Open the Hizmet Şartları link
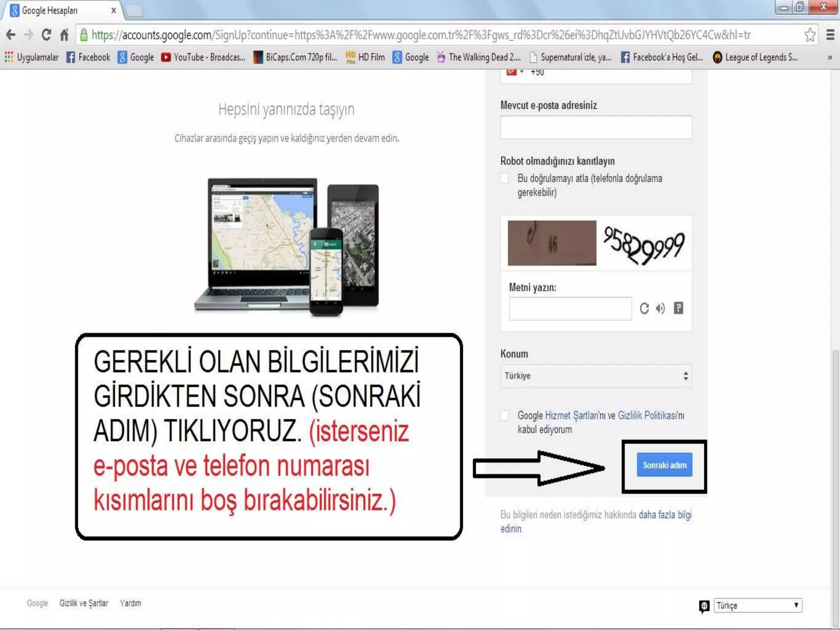This screenshot has width=840, height=630. 572,415
